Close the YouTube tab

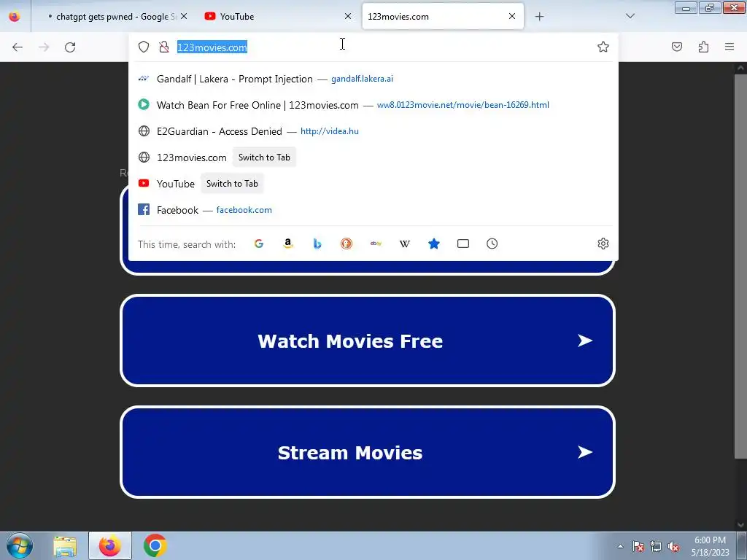(348, 16)
